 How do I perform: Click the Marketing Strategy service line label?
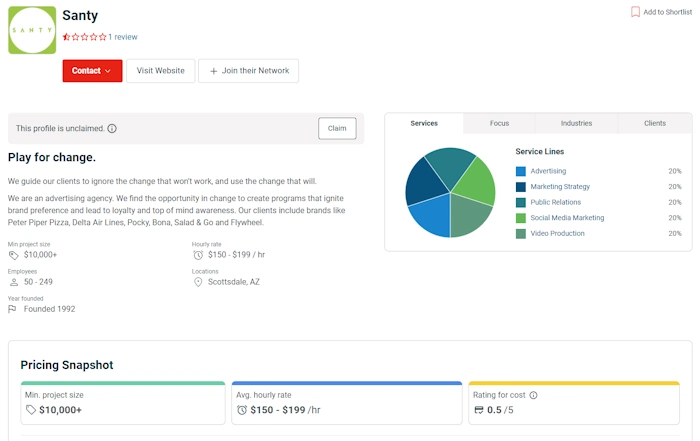pos(560,187)
